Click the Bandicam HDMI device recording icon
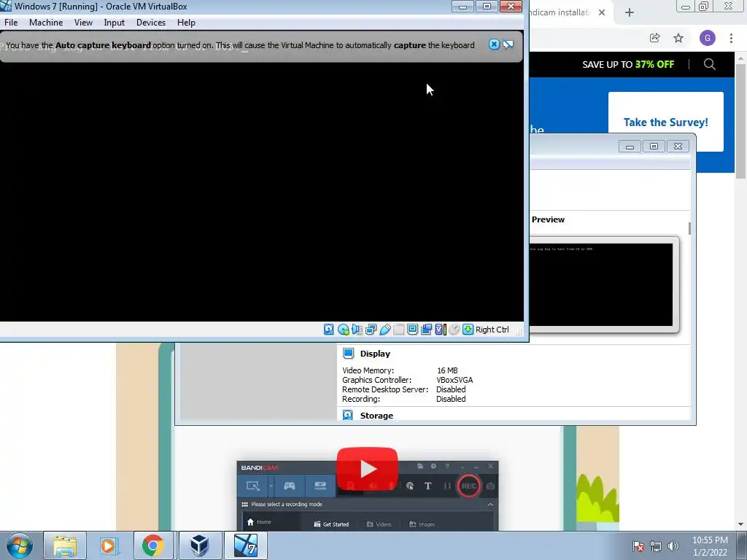 point(320,486)
